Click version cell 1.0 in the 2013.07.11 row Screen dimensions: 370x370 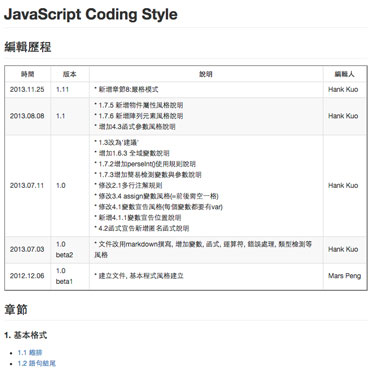tap(61, 185)
